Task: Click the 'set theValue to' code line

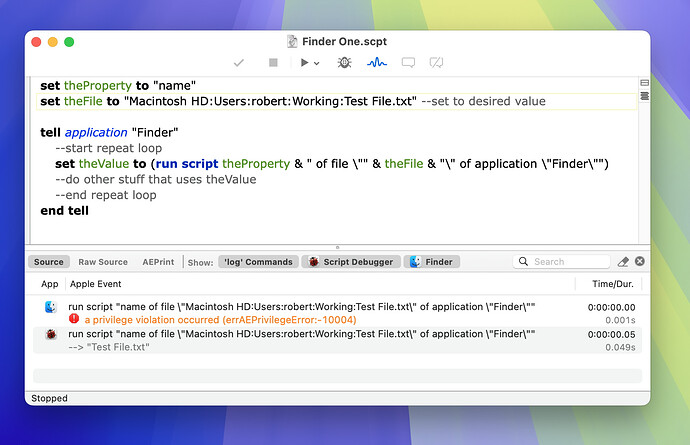Action: [332, 164]
